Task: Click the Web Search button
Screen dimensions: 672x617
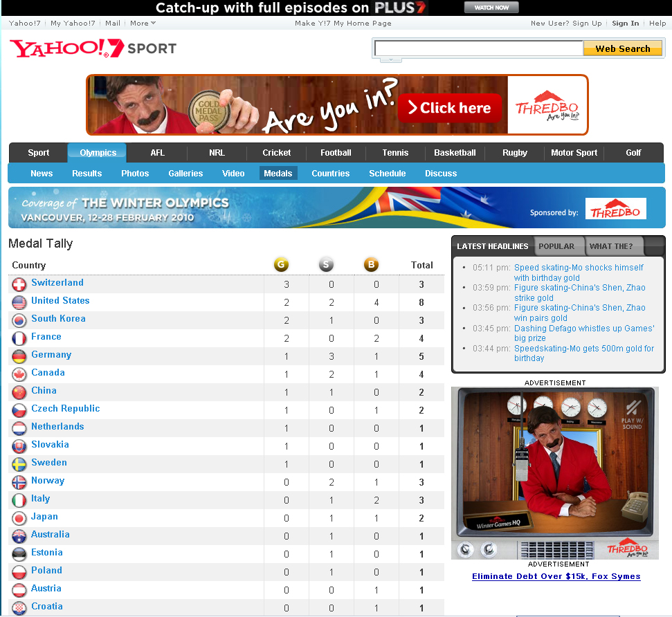Action: tap(623, 48)
